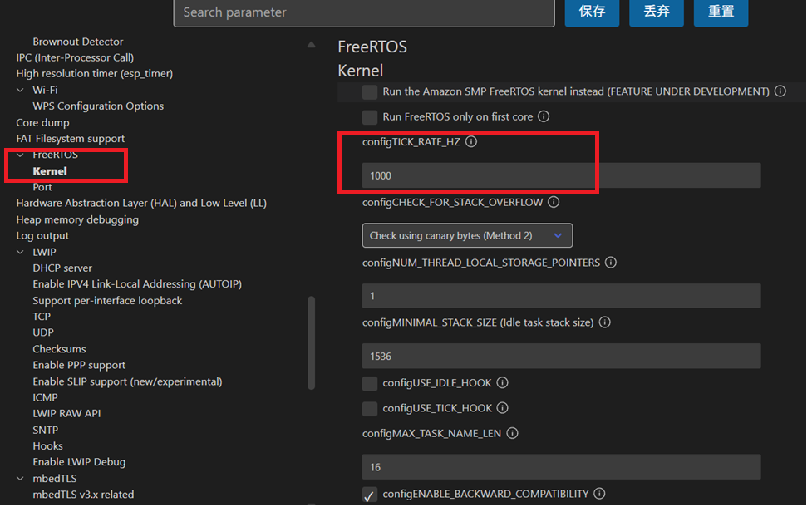The height and width of the screenshot is (507, 812).
Task: Collapse the mbedTLS tree chevron
Action: pyautogui.click(x=20, y=479)
